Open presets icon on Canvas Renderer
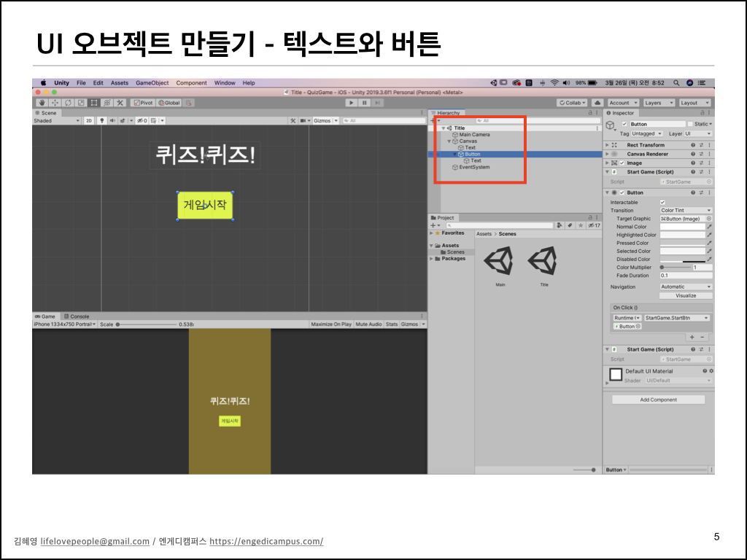The height and width of the screenshot is (560, 747). click(701, 154)
